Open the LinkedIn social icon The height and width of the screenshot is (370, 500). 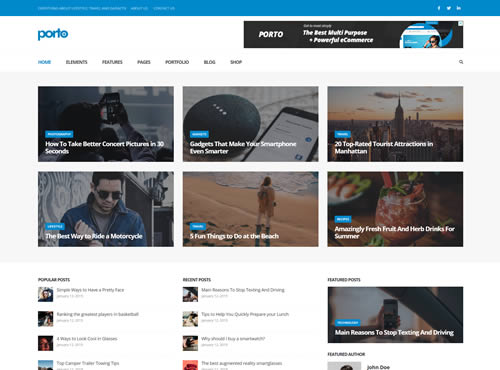459,8
